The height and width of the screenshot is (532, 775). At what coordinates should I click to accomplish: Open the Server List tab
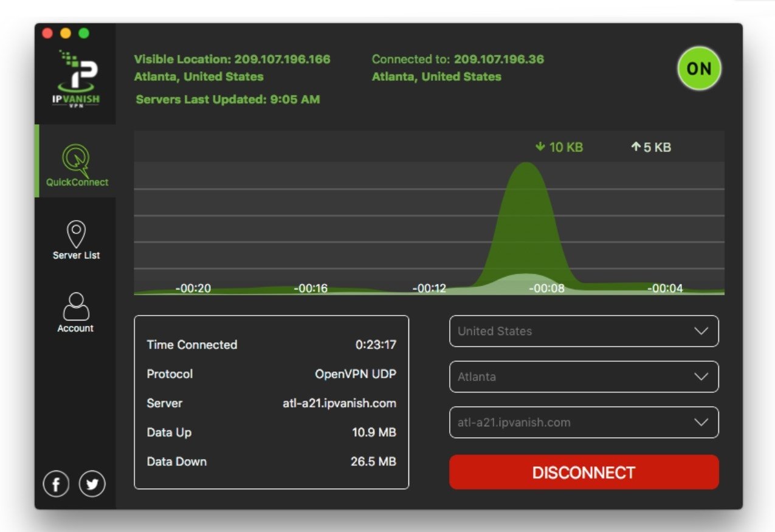(x=76, y=240)
